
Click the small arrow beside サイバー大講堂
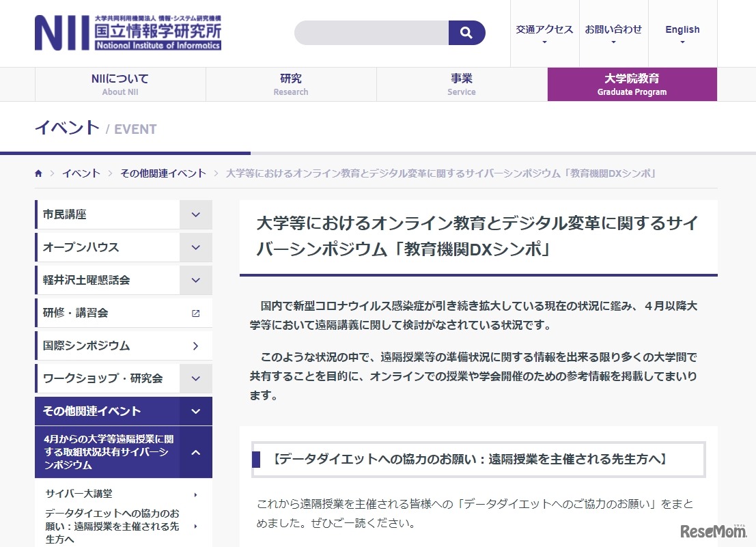click(x=195, y=494)
